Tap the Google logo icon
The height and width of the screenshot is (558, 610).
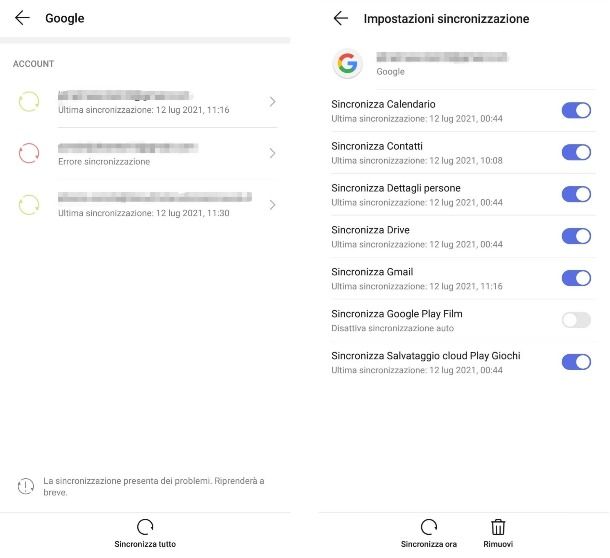click(347, 63)
